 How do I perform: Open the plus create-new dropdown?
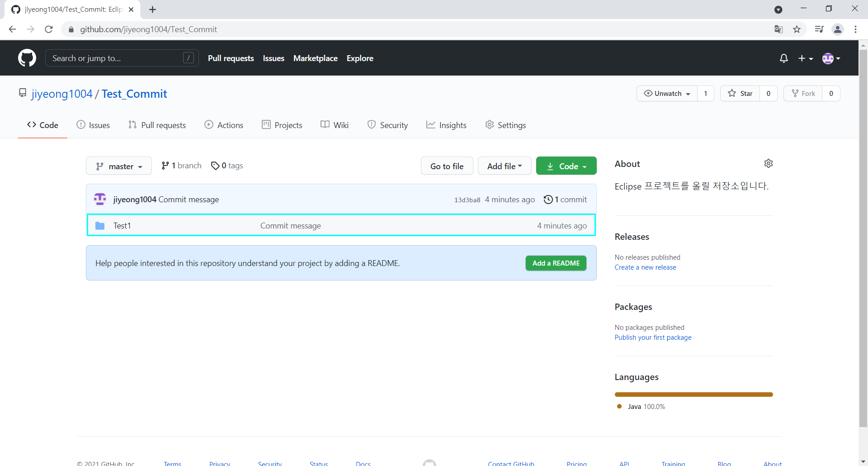tap(806, 58)
